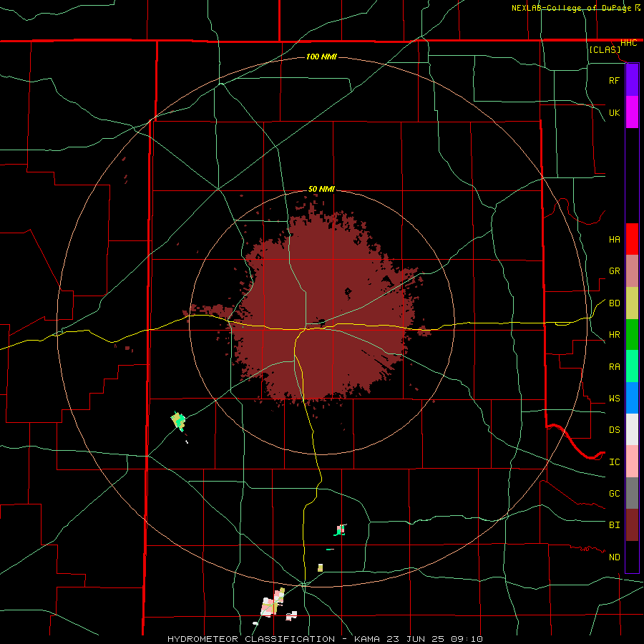The image size is (644, 644).
Task: Click the HR legend label
Action: (614, 335)
